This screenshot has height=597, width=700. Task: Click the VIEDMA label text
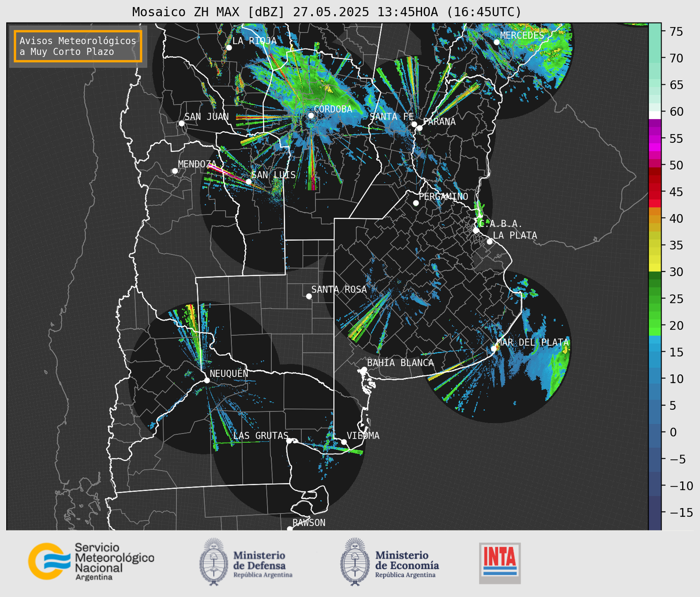click(363, 436)
